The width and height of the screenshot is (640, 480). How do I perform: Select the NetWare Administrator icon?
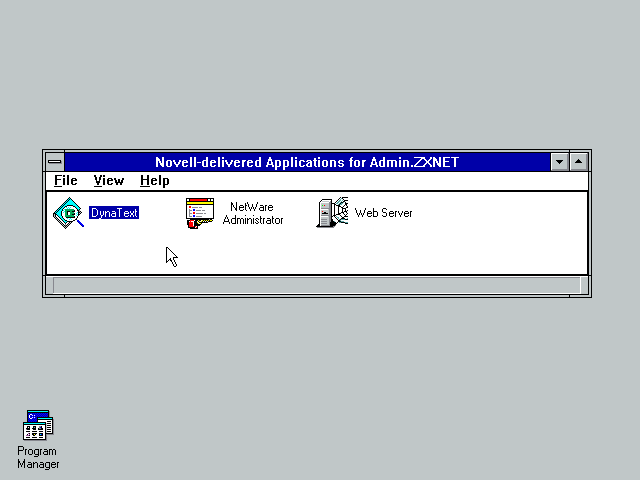[x=200, y=213]
